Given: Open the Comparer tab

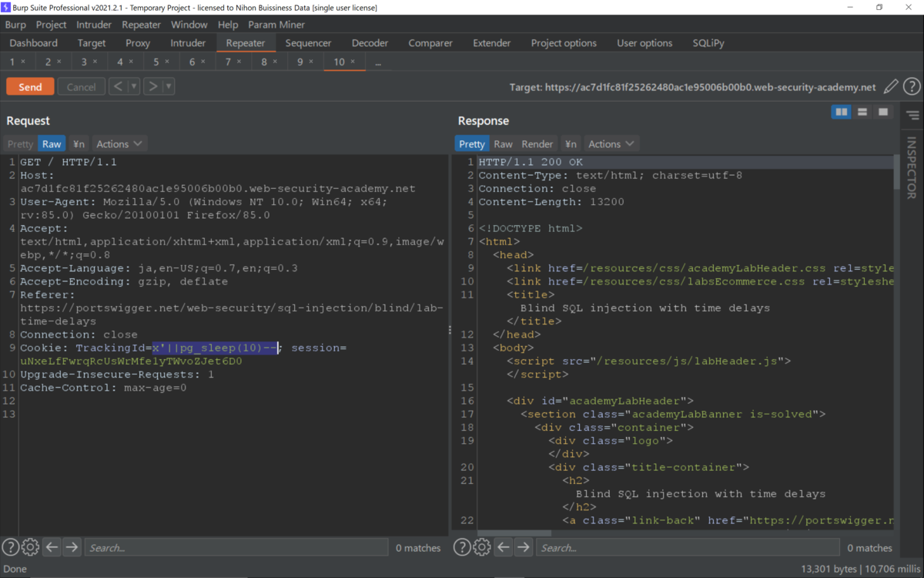Looking at the screenshot, I should pos(430,43).
